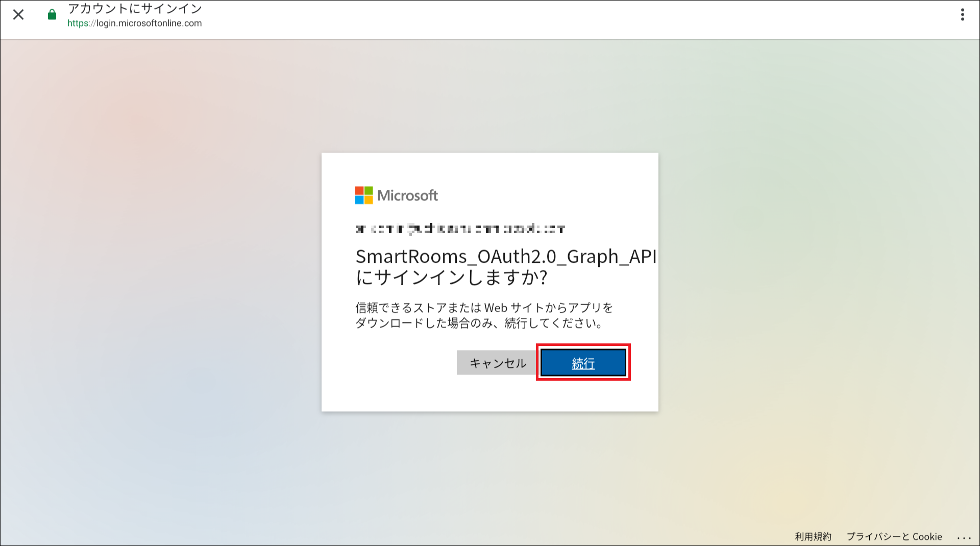Click the Microsoft four-color logo
980x546 pixels.
[364, 195]
